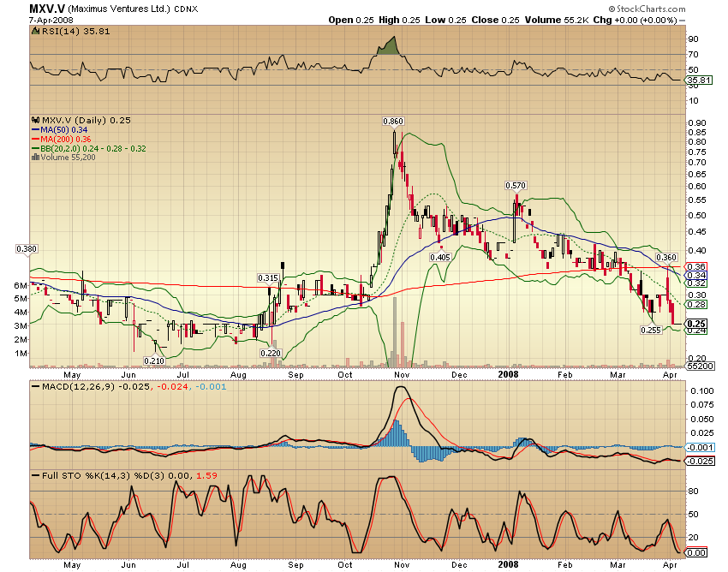Click the MA(50) 0.34 legend entry
This screenshot has height=572, width=728.
click(64, 130)
